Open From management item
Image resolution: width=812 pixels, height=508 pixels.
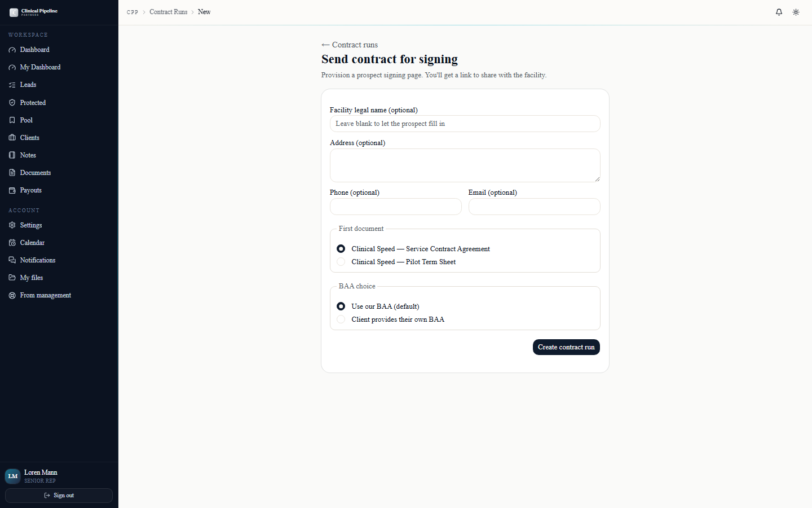[59, 295]
